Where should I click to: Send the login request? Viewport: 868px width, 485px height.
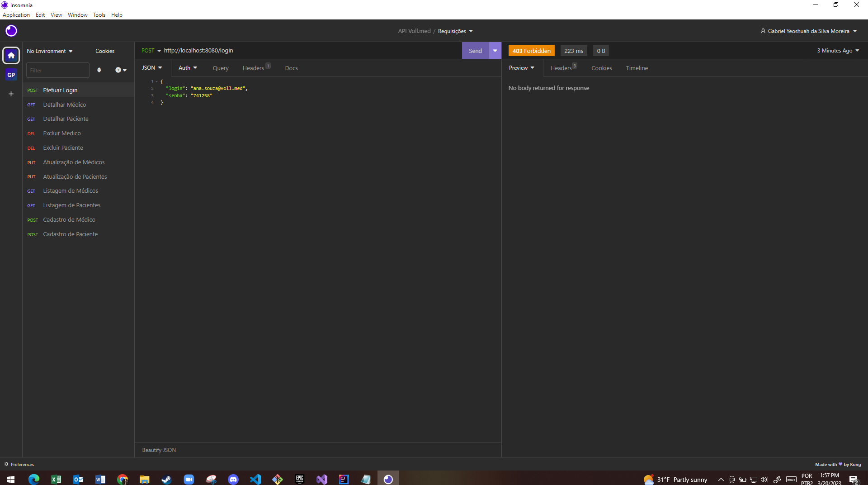[x=475, y=51]
